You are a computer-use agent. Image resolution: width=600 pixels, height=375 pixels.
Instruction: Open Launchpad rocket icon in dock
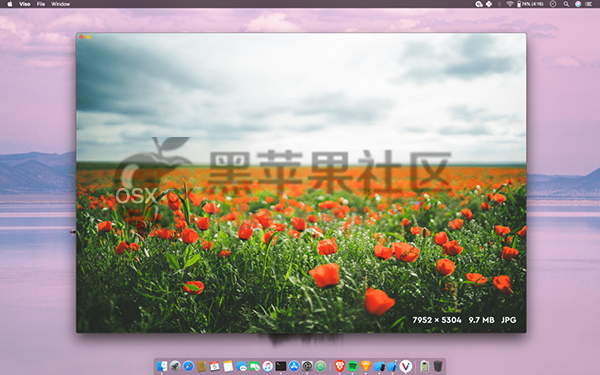pos(175,366)
